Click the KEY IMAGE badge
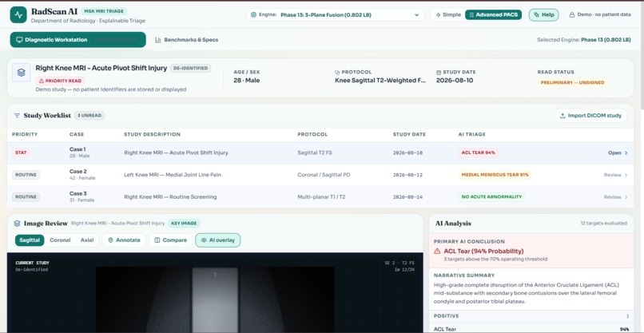The height and width of the screenshot is (333, 644). (184, 224)
